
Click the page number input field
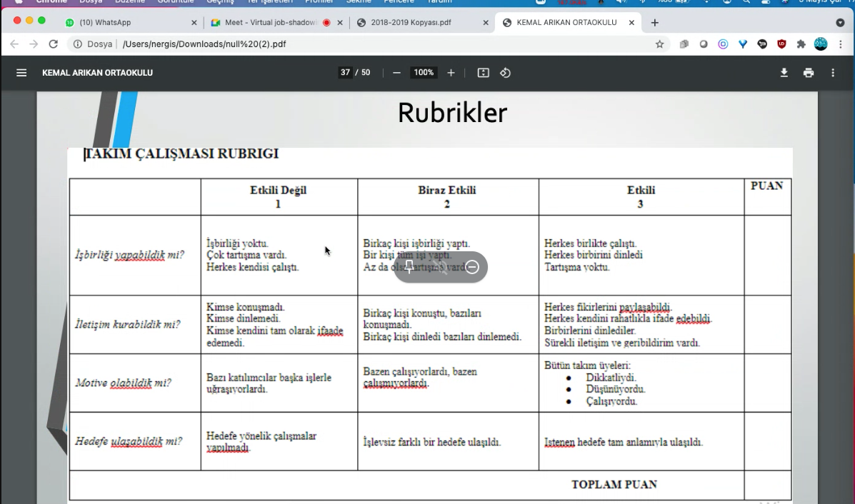(346, 73)
